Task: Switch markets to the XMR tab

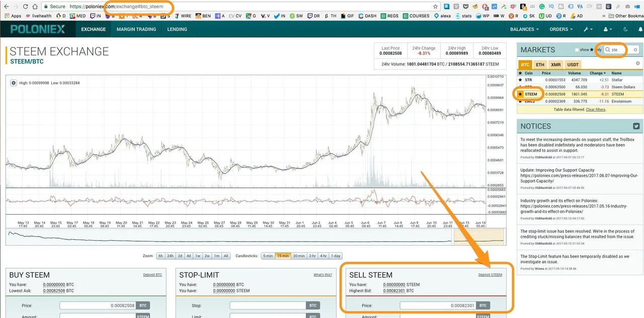Action: click(556, 64)
